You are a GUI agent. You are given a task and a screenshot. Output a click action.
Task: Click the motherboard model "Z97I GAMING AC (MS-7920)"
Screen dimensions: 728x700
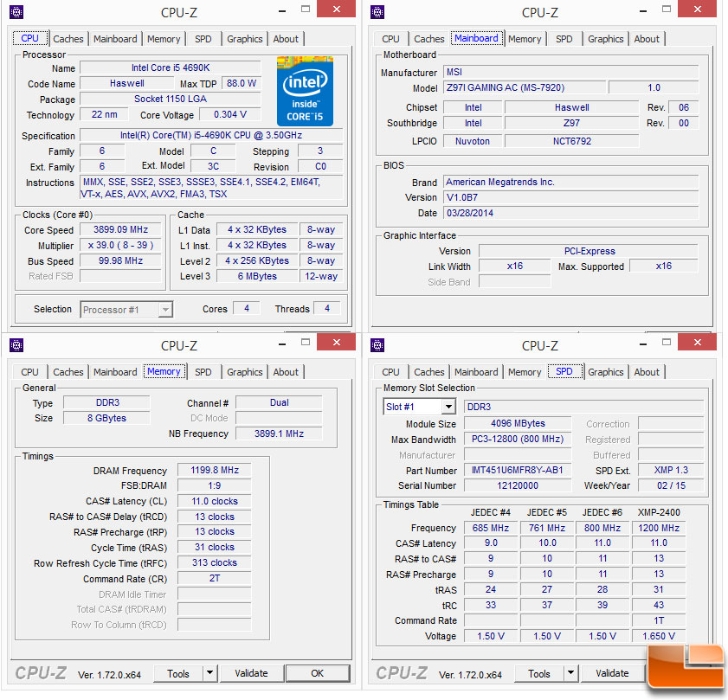[x=525, y=87]
